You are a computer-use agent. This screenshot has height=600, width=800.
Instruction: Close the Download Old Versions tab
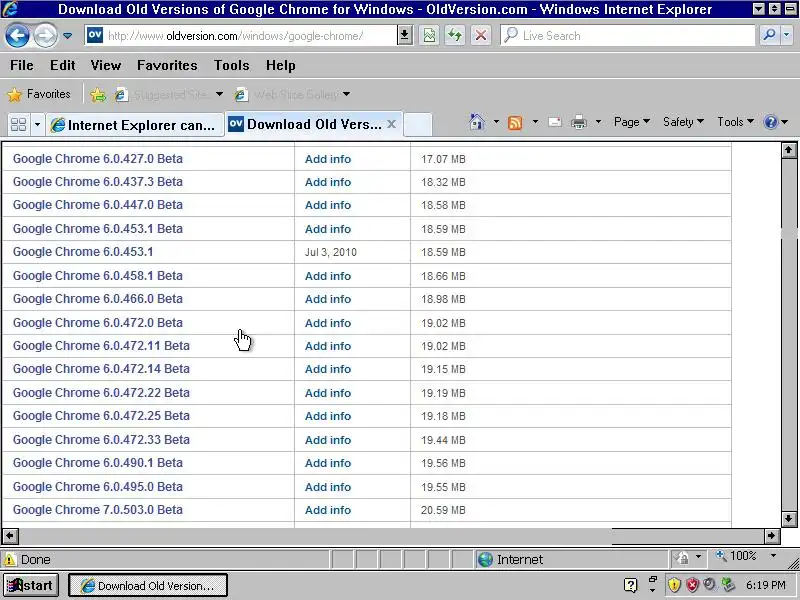[x=391, y=123]
